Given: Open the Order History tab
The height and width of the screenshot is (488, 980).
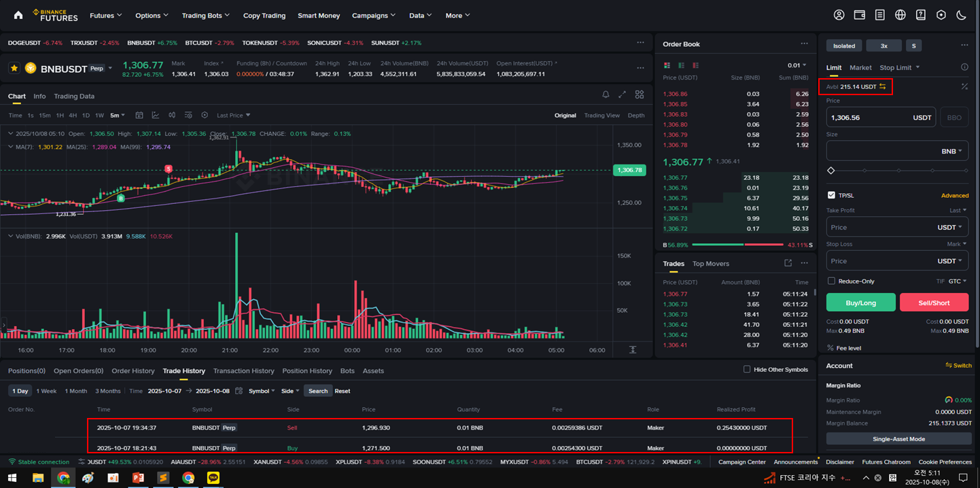Looking at the screenshot, I should pyautogui.click(x=133, y=370).
